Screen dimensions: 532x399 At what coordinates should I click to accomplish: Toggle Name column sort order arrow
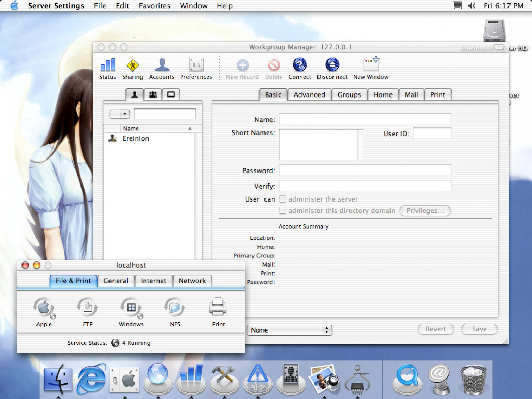click(190, 129)
